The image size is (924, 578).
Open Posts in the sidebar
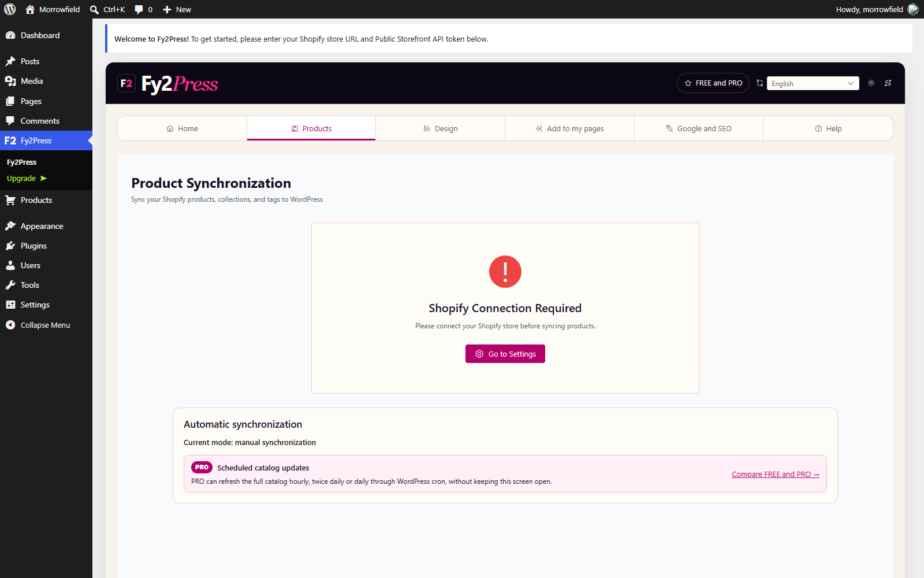click(x=46, y=61)
